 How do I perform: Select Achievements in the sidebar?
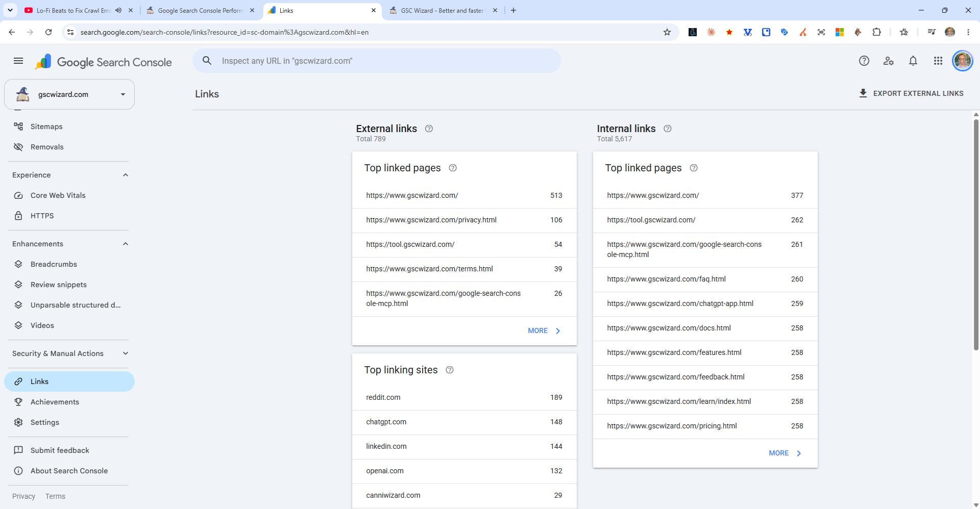[x=69, y=402]
